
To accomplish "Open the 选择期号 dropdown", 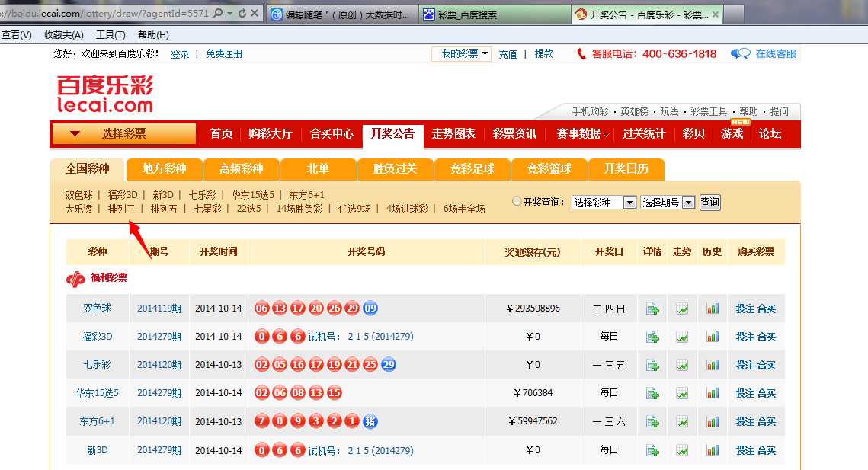I will 668,203.
